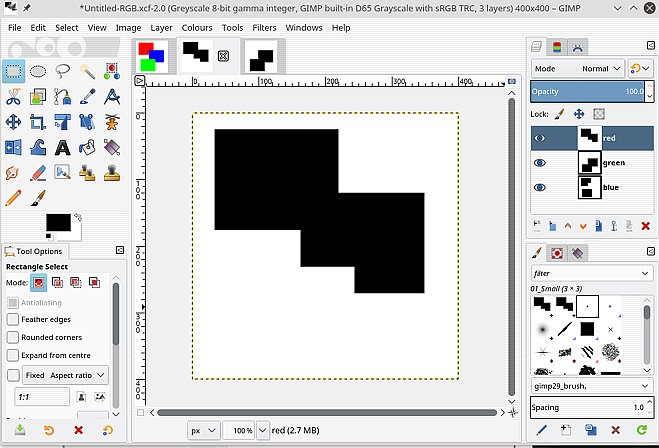The image size is (659, 448).
Task: Toggle lock position and size
Action: point(579,113)
